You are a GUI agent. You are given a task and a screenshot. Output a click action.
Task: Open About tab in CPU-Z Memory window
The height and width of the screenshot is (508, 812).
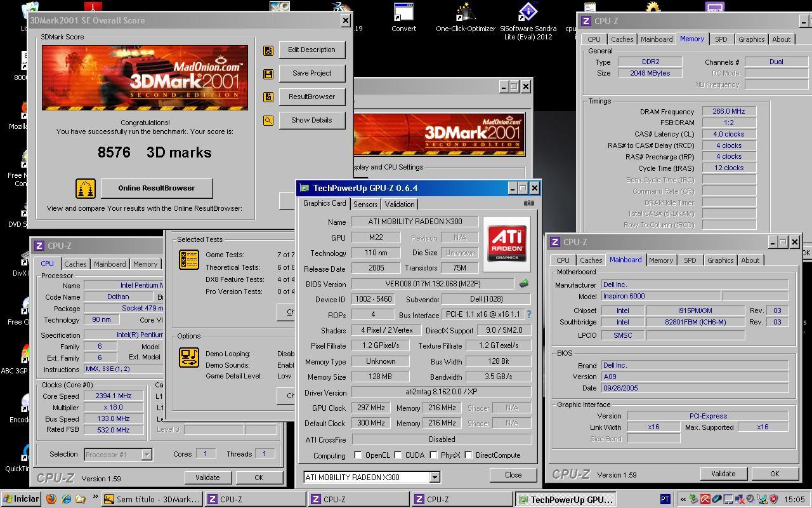pos(782,39)
